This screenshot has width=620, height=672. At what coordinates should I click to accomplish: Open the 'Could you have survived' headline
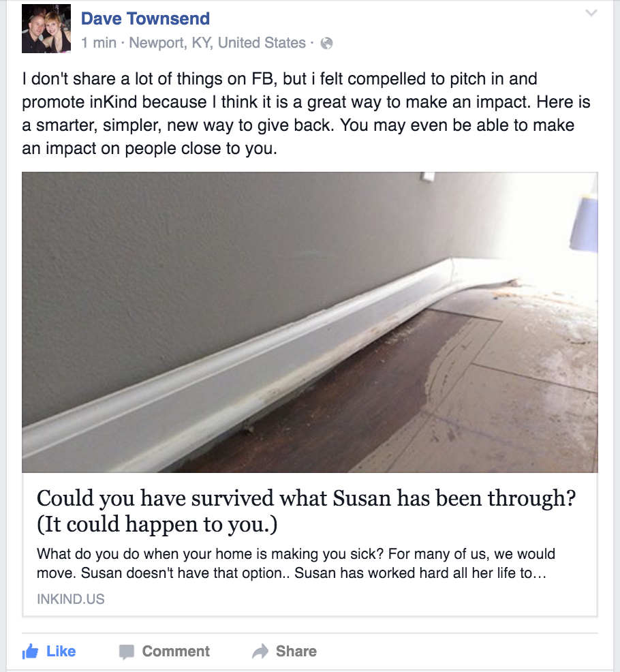[x=306, y=498]
